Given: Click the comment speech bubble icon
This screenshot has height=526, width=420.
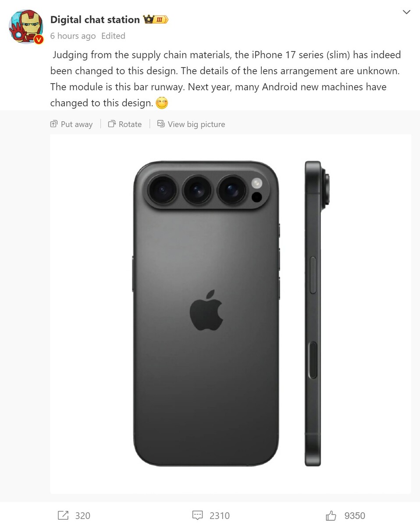Looking at the screenshot, I should (198, 515).
